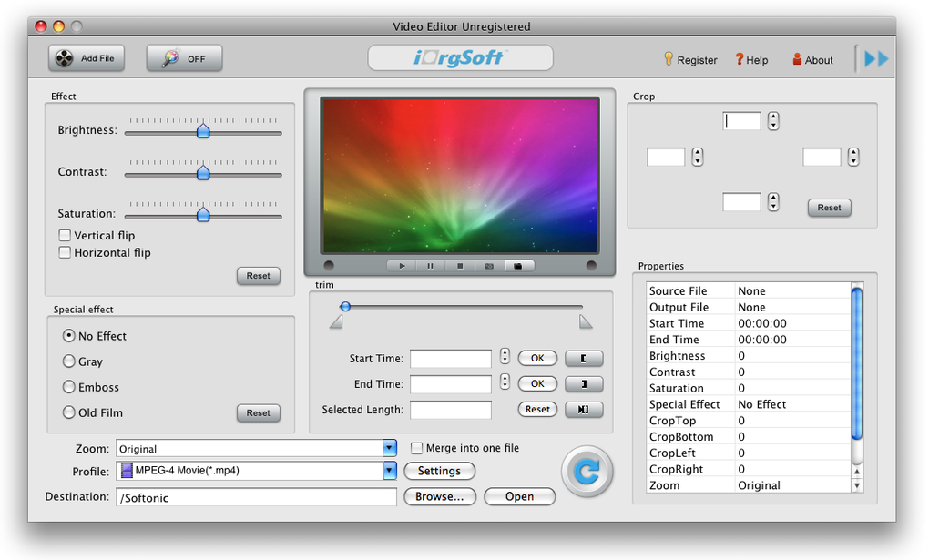929x560 pixels.
Task: Click the crop right input field
Action: click(822, 157)
